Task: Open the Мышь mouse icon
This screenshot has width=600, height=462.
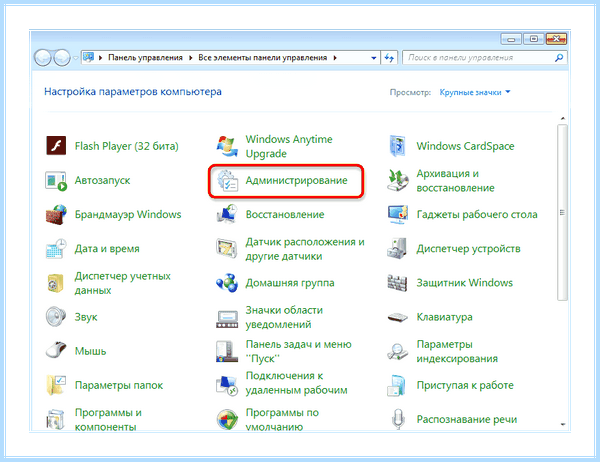Action: pos(56,351)
